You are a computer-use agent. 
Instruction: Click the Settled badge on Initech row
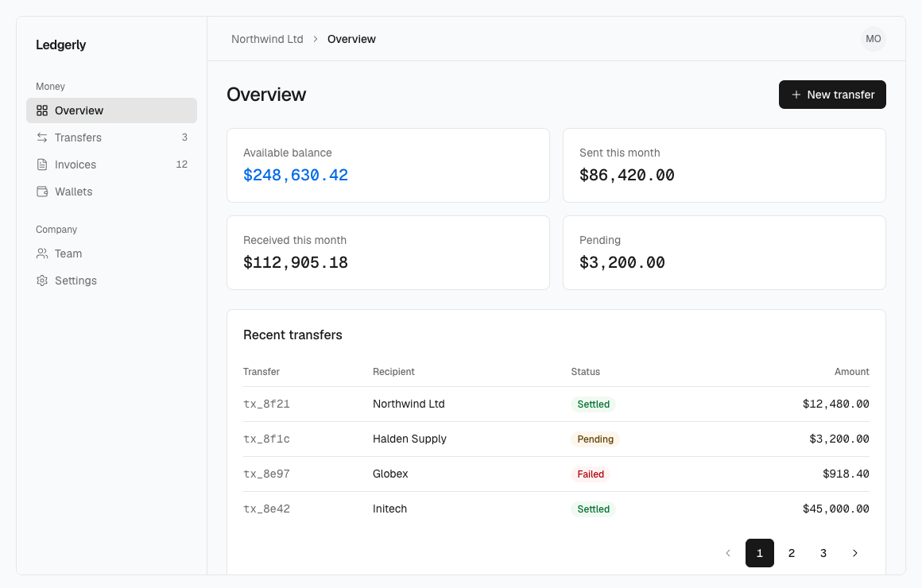point(593,509)
